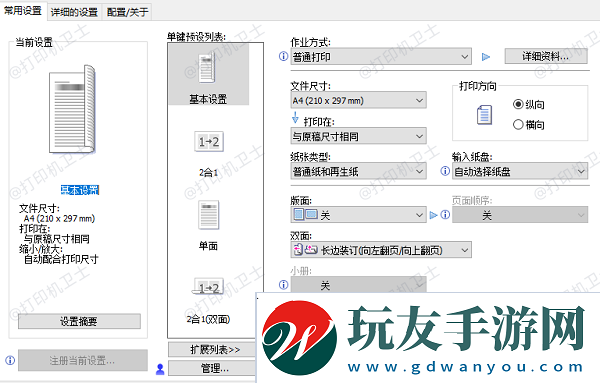Viewport: 600px width, 383px height.
Task: Open the 输入纸盘 dropdown showing 自动选择纸盘
Action: coord(520,171)
